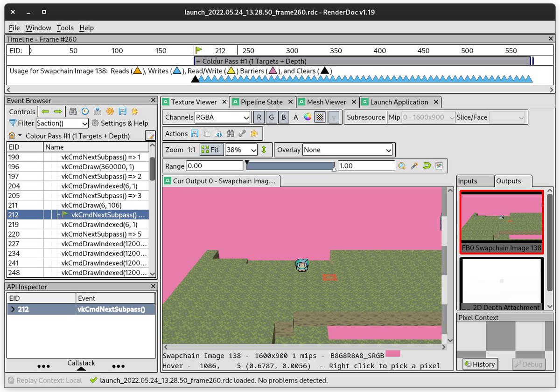This screenshot has width=560, height=392.
Task: Reset the range with the green undo arrow
Action: click(x=427, y=166)
